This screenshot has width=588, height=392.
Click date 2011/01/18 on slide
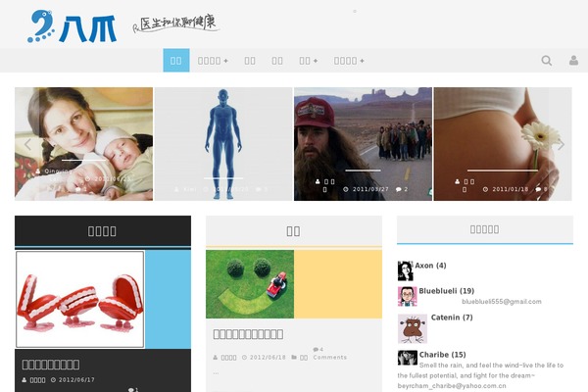(x=511, y=189)
